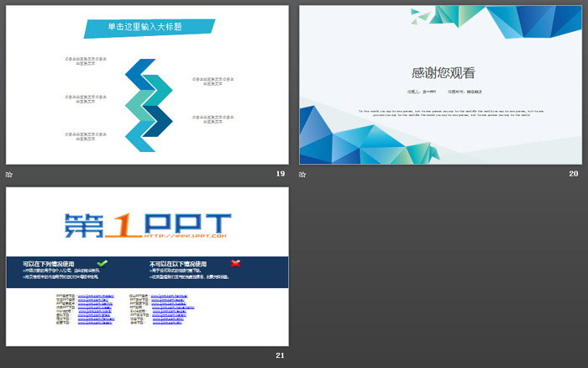This screenshot has height=368, width=588.
Task: Select slide 21 thumbnail with 1PPT logo
Action: point(147,266)
